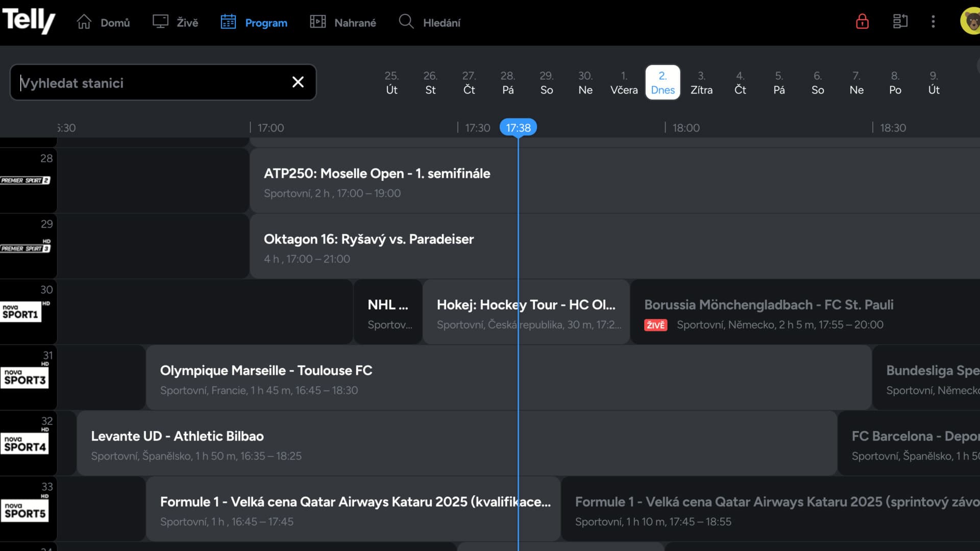The image size is (980, 551).
Task: Click the device list icon in header
Action: coord(900,21)
